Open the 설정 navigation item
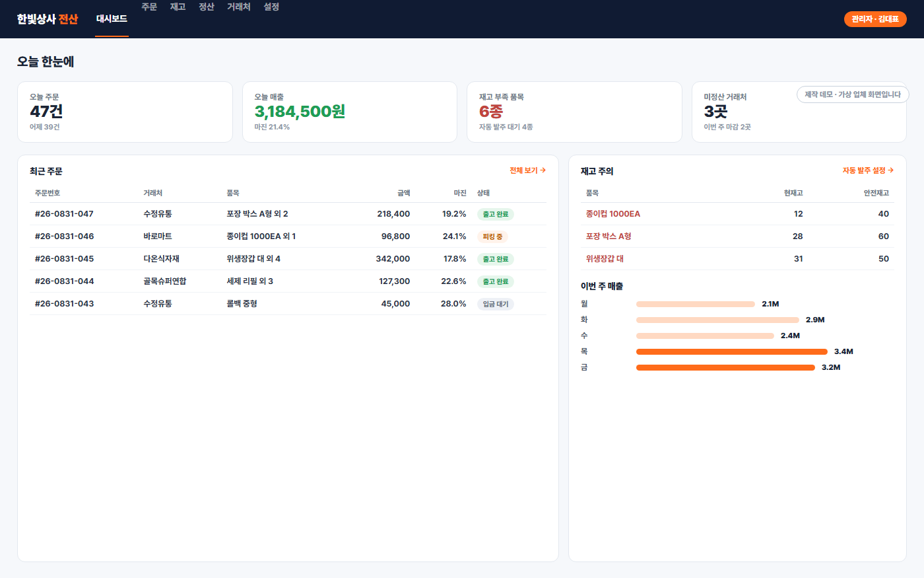 (271, 7)
